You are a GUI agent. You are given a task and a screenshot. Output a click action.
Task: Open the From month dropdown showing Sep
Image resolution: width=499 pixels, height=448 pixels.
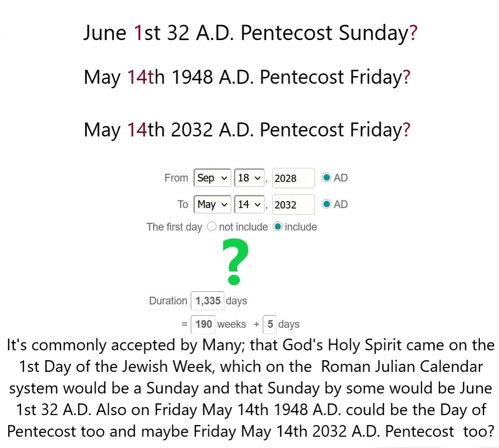click(x=212, y=178)
